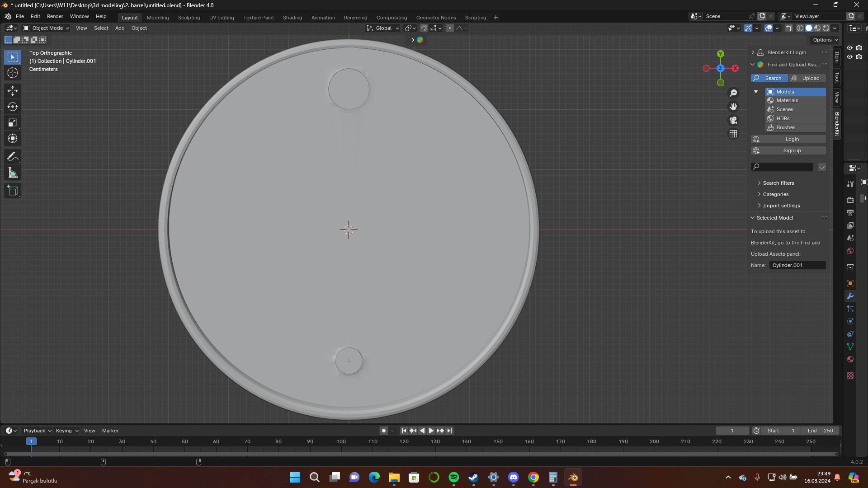Viewport: 868px width, 488px height.
Task: Open the Global orientation dropdown
Action: [383, 28]
